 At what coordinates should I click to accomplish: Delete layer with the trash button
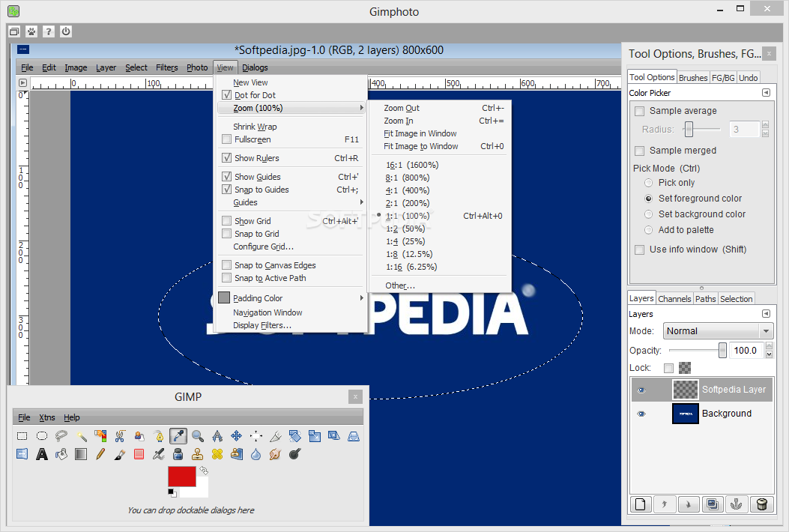pos(762,504)
